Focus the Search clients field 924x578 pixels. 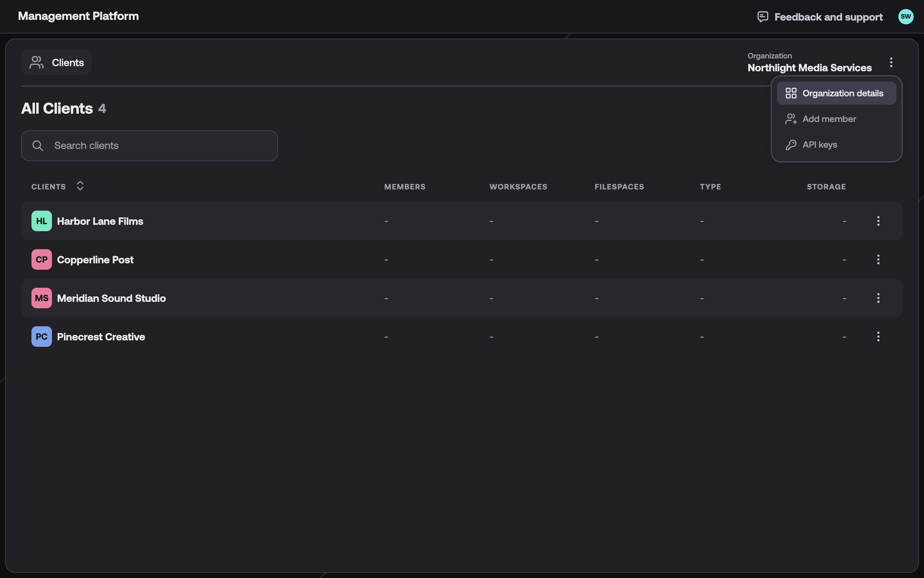149,146
